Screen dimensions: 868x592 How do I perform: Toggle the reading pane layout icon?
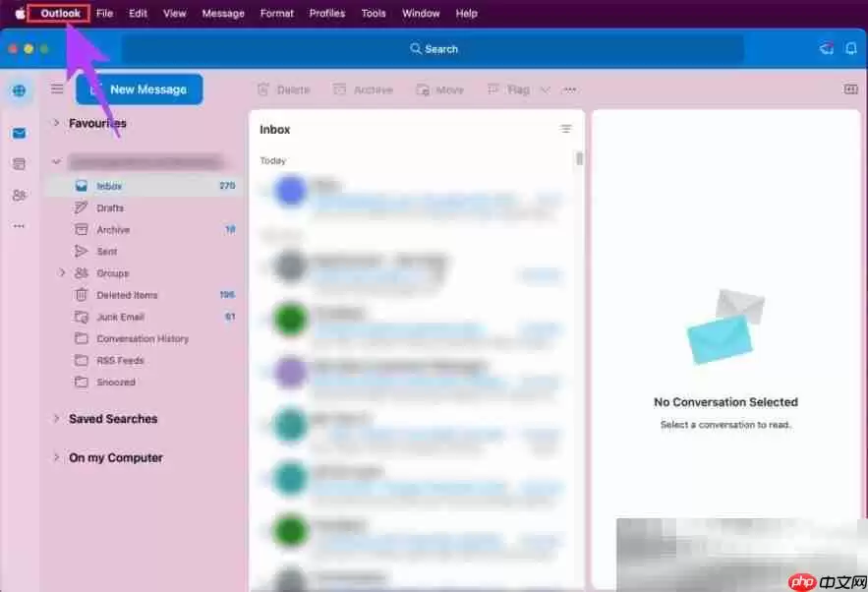coord(850,89)
